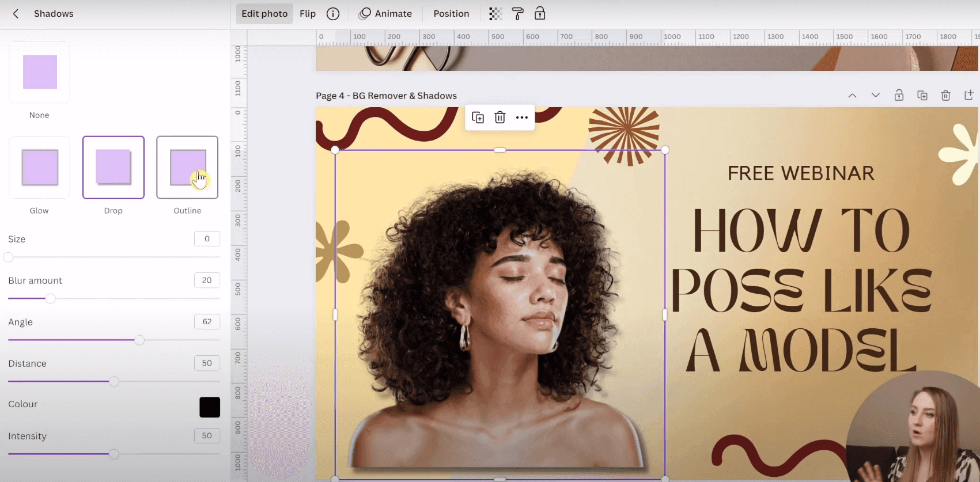Add a new page using the header icon
The width and height of the screenshot is (980, 482).
968,95
